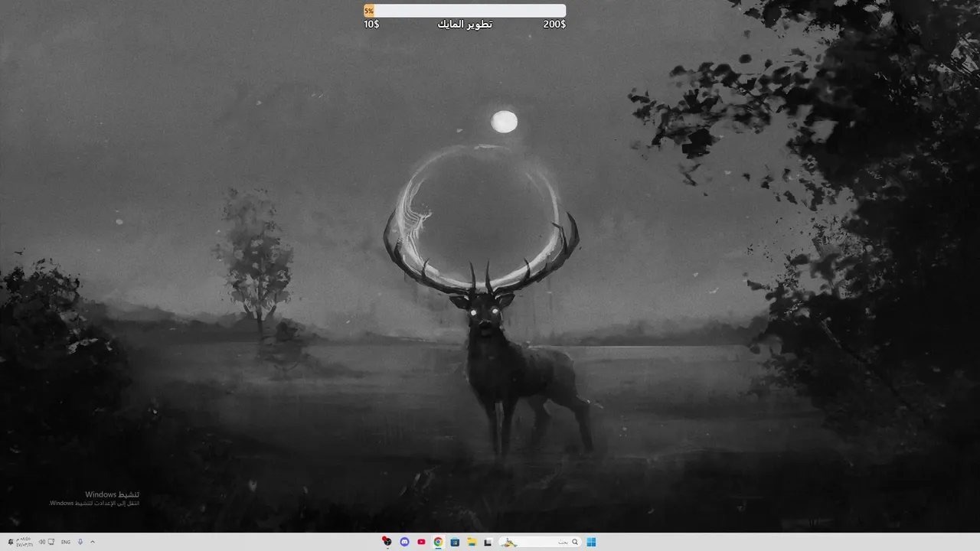
Task: Open the black app with red badge
Action: pos(387,542)
